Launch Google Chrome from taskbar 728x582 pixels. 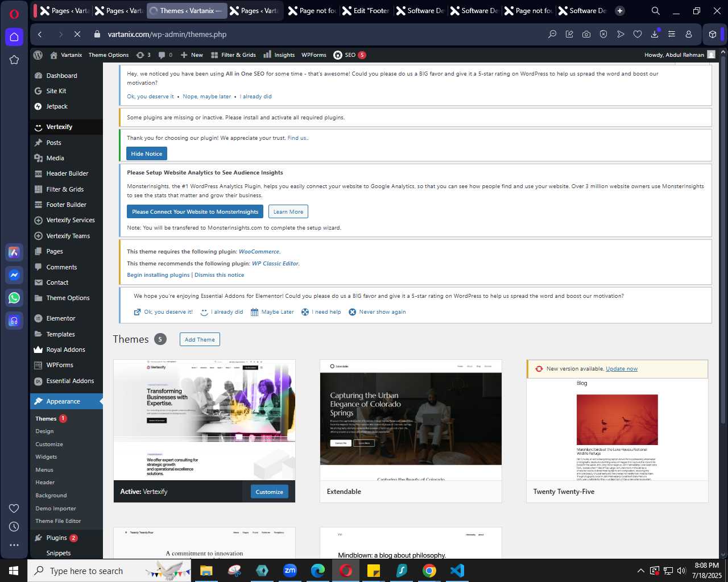[x=429, y=570]
